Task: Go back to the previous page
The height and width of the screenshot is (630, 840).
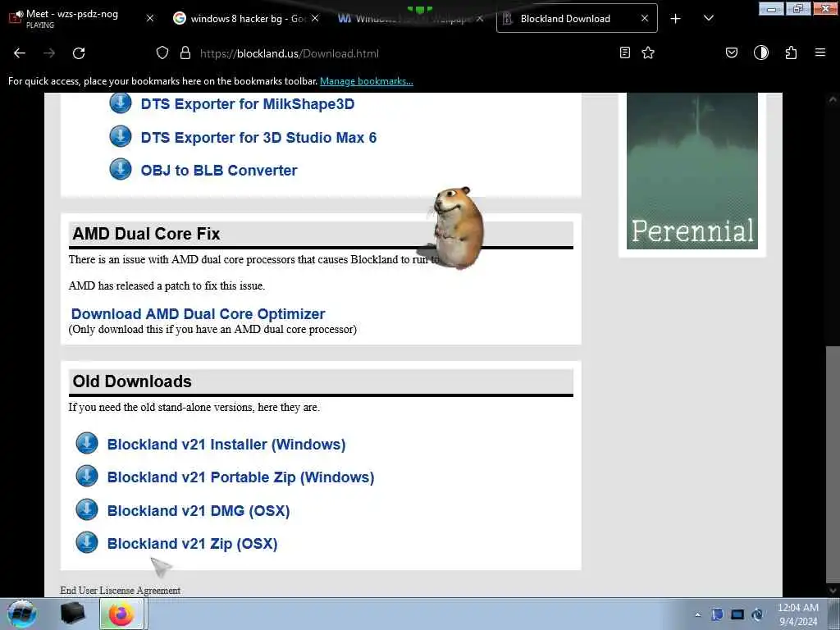Action: coord(20,53)
